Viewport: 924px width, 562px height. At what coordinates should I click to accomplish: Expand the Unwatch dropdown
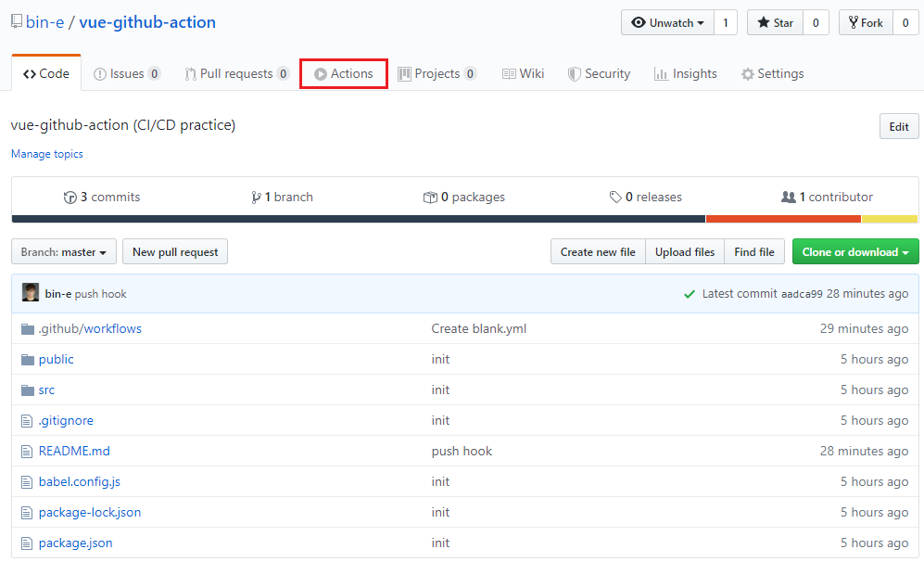[x=667, y=22]
